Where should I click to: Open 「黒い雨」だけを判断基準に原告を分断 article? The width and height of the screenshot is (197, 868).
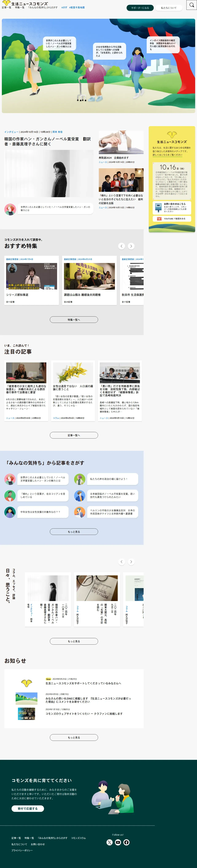pyautogui.click(x=120, y=391)
